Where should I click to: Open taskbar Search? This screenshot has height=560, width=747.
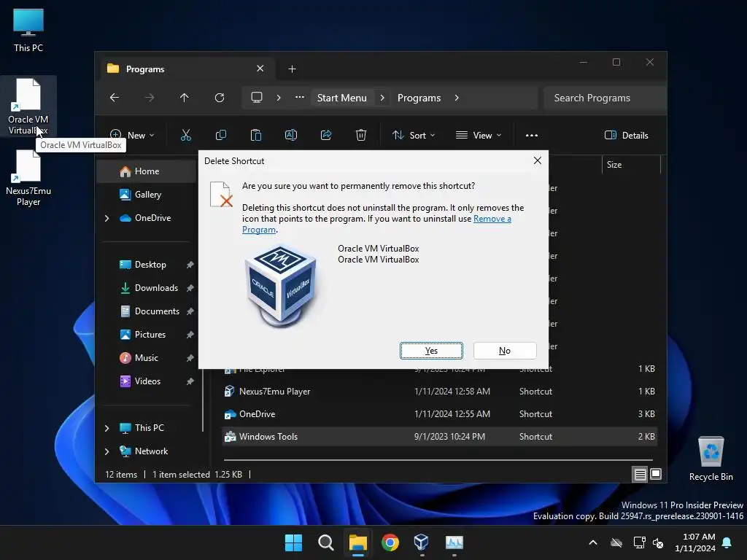pyautogui.click(x=326, y=542)
